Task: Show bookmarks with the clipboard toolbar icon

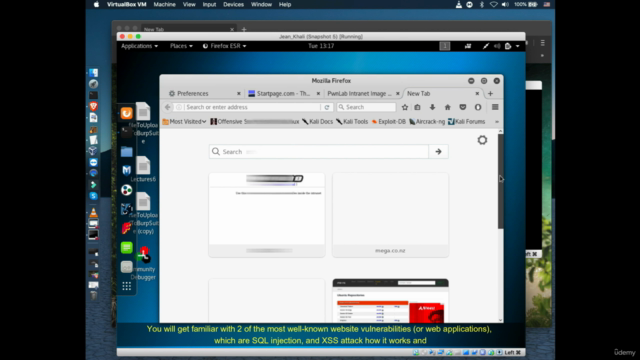Action: 417,107
